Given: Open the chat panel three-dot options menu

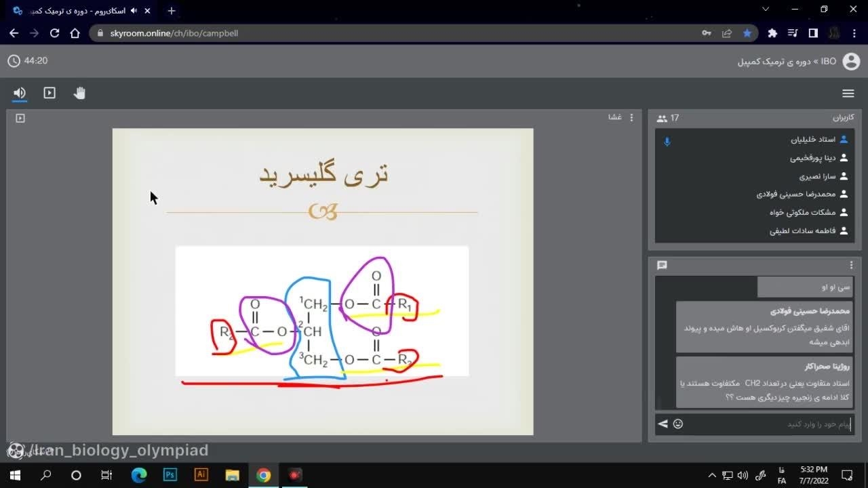Looking at the screenshot, I should [851, 265].
